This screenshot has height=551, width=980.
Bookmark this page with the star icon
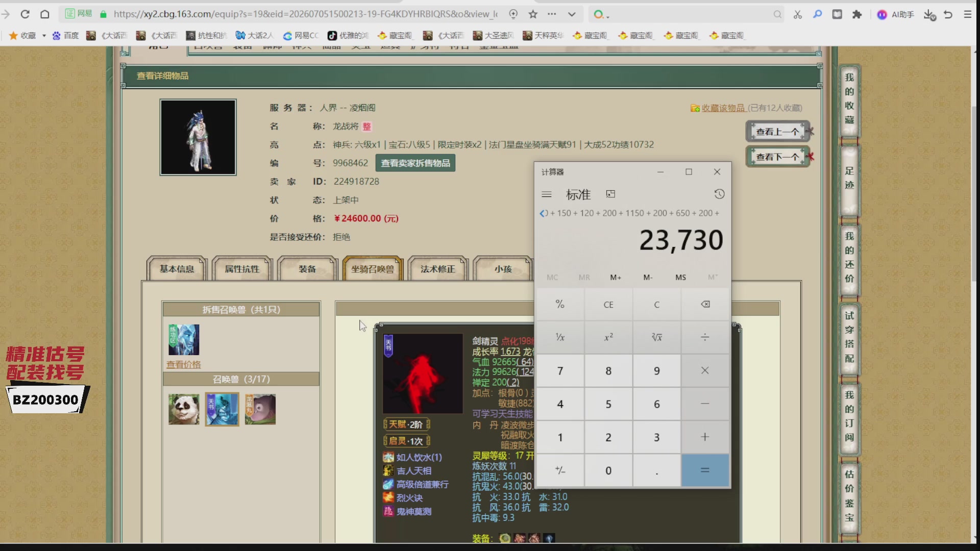pyautogui.click(x=533, y=14)
